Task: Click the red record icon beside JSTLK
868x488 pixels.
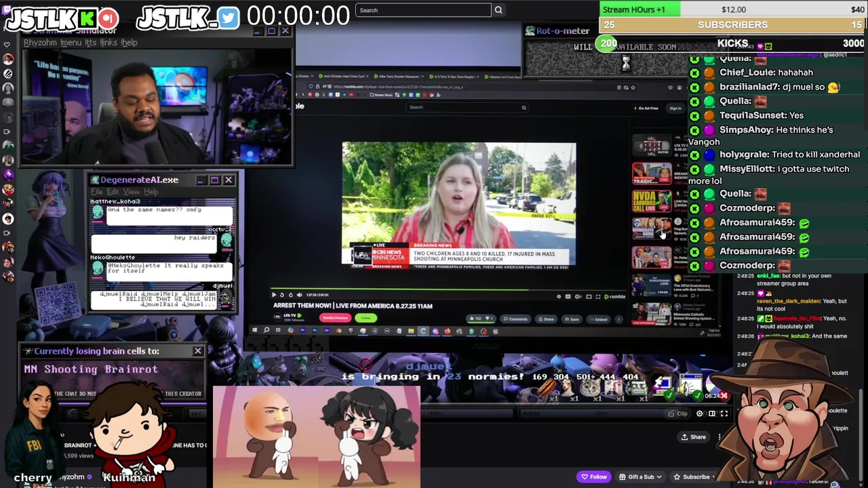Action: 107,18
